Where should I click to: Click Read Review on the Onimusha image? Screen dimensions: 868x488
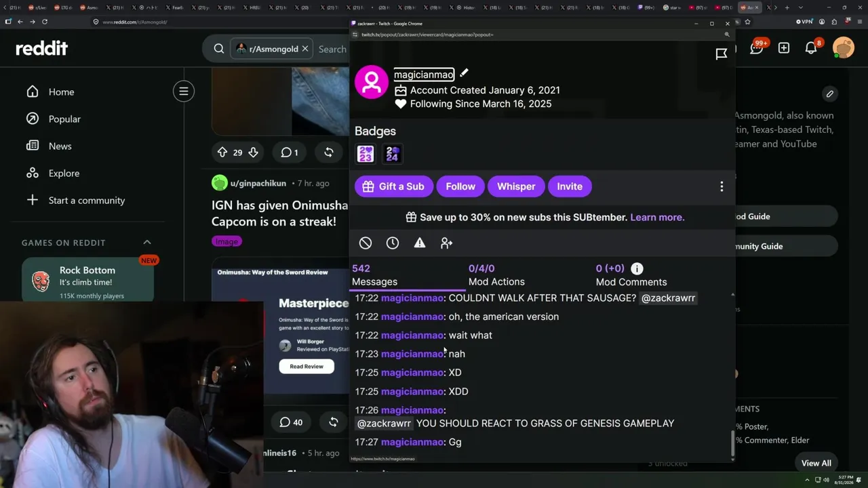click(307, 367)
